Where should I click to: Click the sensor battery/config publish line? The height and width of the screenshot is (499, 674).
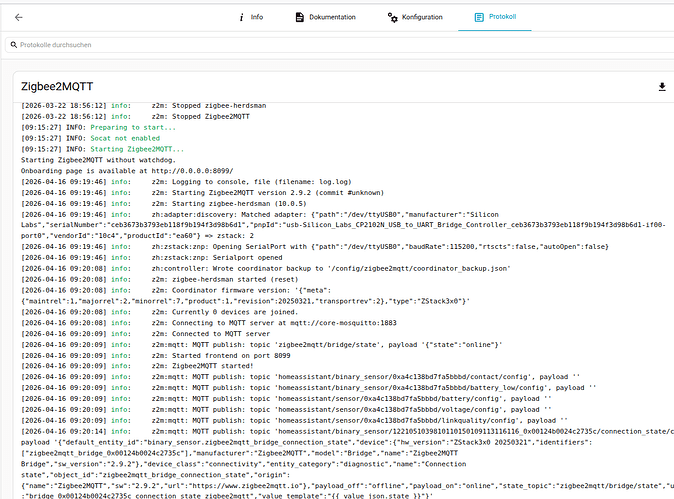(x=286, y=399)
